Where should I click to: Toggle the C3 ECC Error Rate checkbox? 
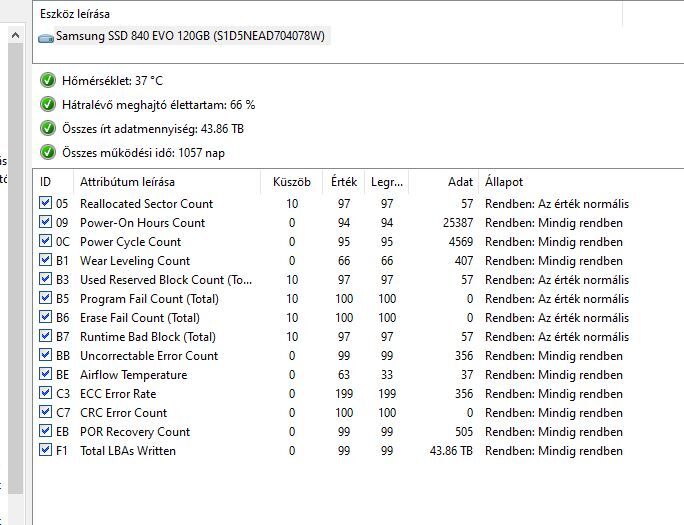tap(45, 392)
